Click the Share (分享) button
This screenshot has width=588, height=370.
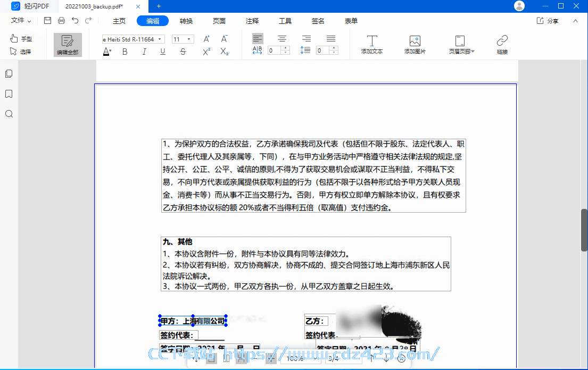point(548,21)
